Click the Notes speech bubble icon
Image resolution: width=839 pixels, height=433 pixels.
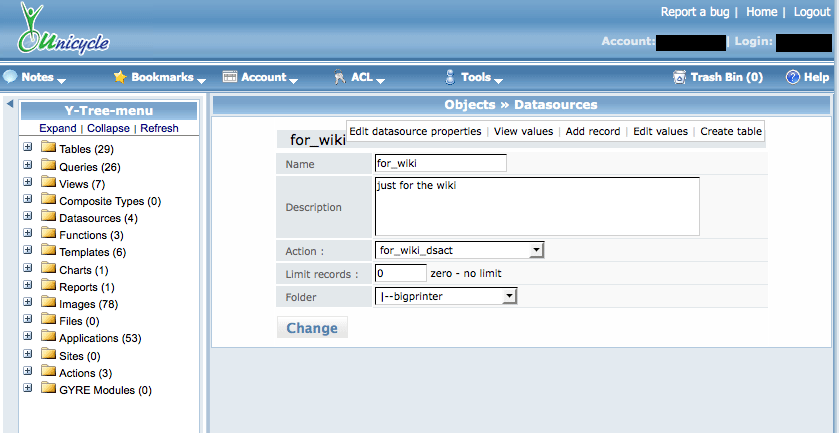(x=11, y=77)
